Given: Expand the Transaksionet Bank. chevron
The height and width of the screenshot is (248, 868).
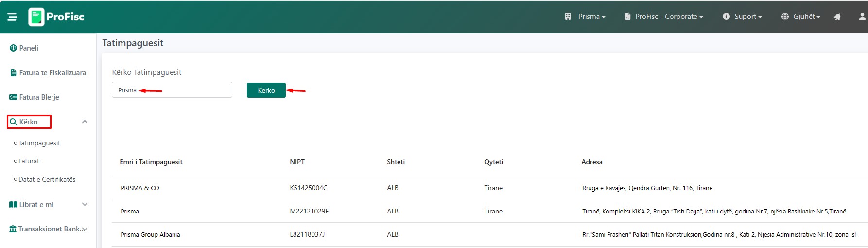Looking at the screenshot, I should click(85, 229).
